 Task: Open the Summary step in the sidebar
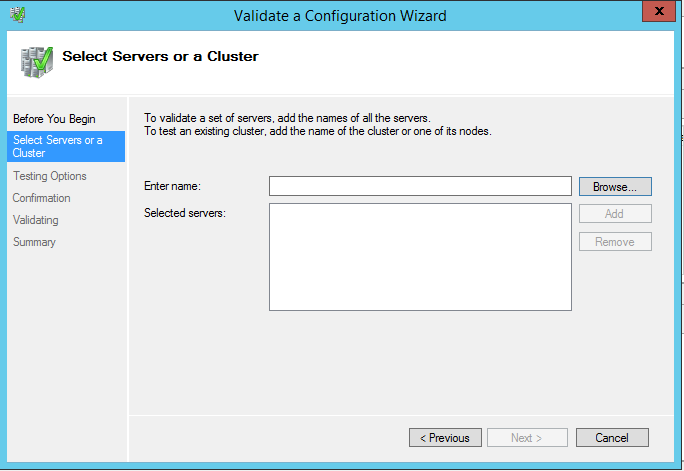pyautogui.click(x=34, y=242)
